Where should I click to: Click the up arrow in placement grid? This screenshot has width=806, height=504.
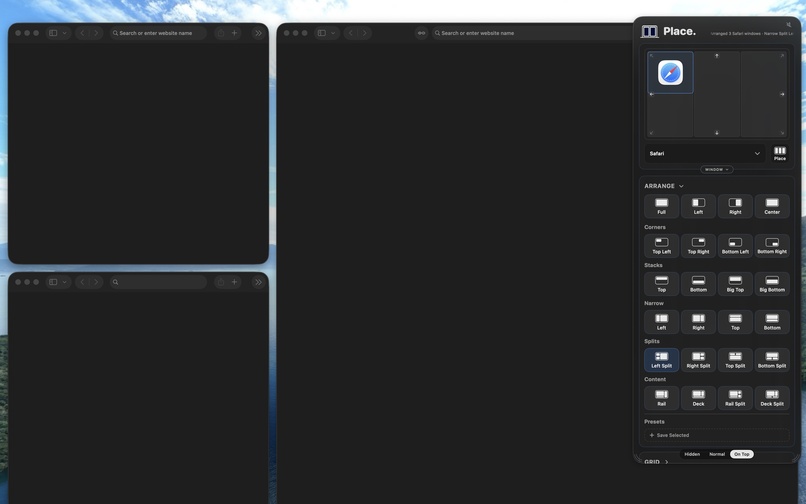717,56
